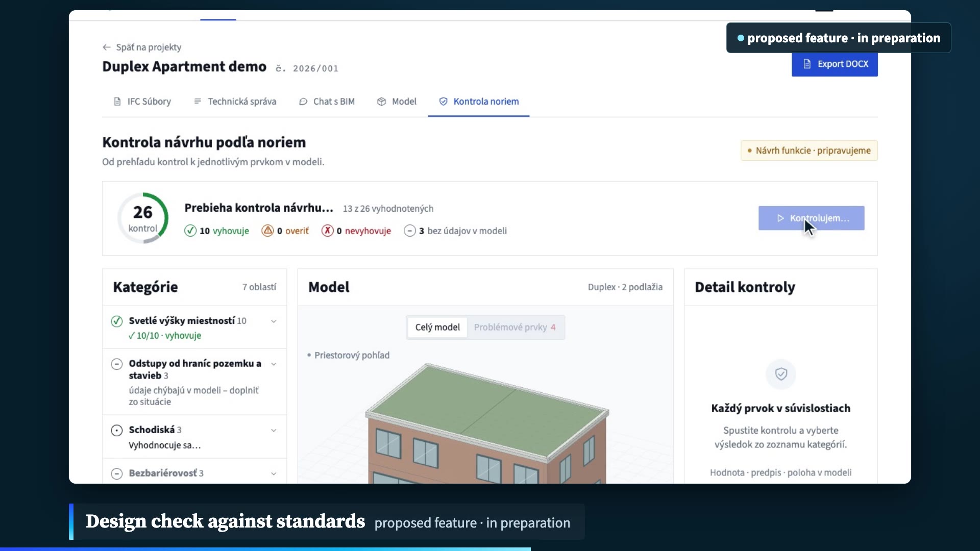Select Odstupy od hraníc pozemku a stavieb row
Viewport: 980px width, 551px height.
click(x=194, y=382)
